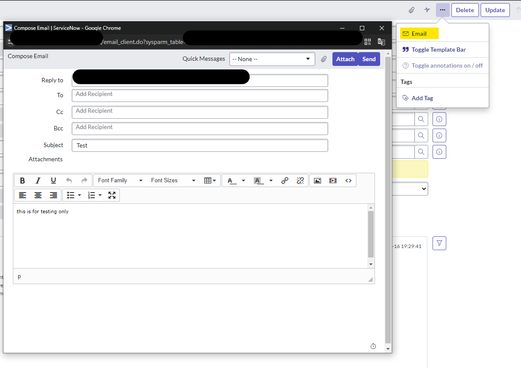Open the Font Sizes dropdown
521x368 pixels.
coord(173,180)
